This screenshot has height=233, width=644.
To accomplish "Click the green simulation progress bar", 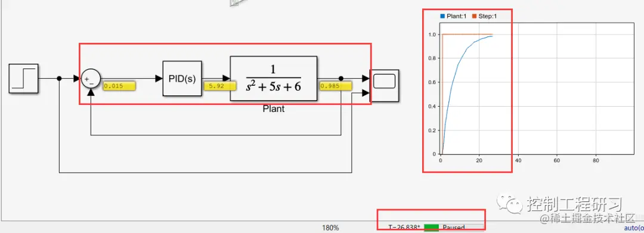I will tap(431, 228).
